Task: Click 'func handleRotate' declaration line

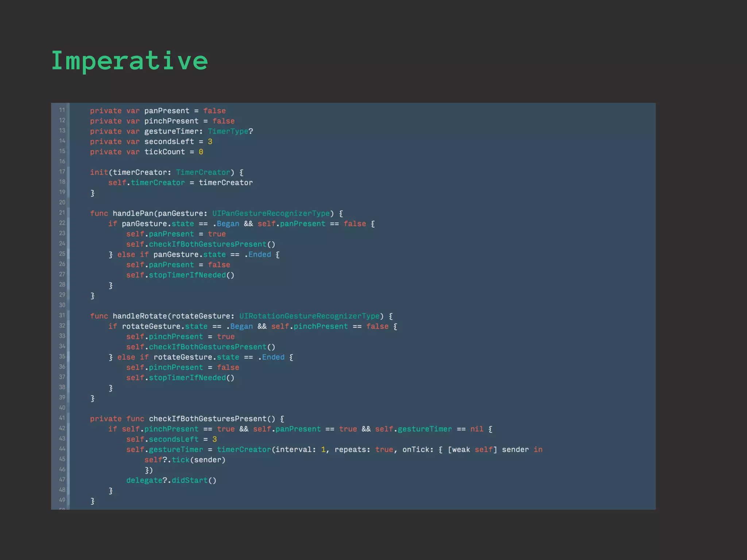Action: [241, 316]
